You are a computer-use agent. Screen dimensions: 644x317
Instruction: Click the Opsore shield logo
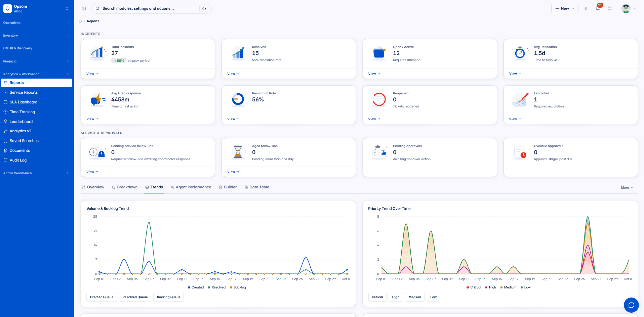7,9
